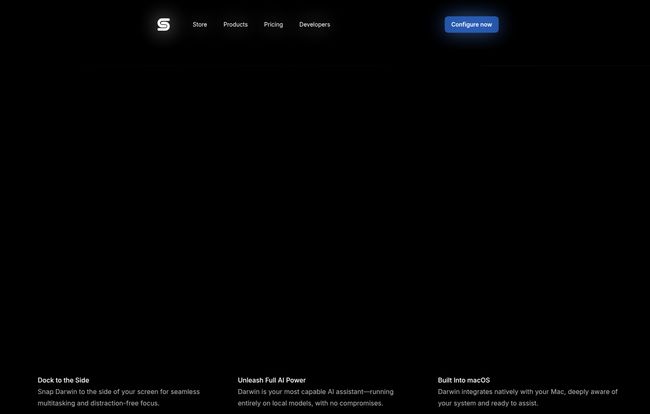Screen dimensions: 650x414
Task: Go to the Pricing page
Action: (273, 24)
